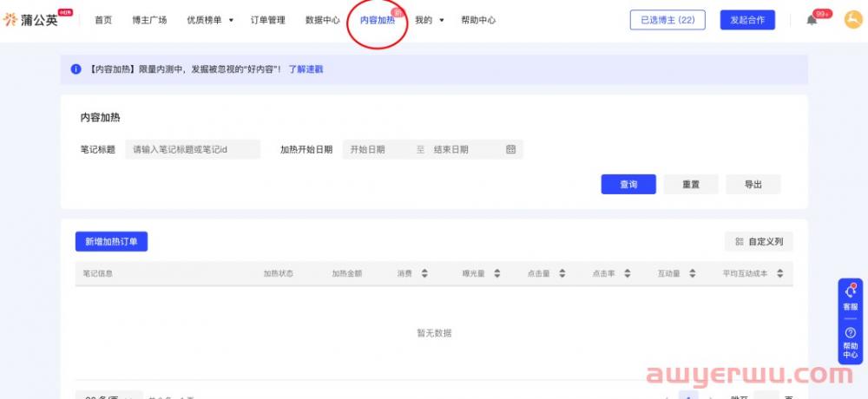Open the user avatar menu
868x399 pixels.
coord(853,20)
